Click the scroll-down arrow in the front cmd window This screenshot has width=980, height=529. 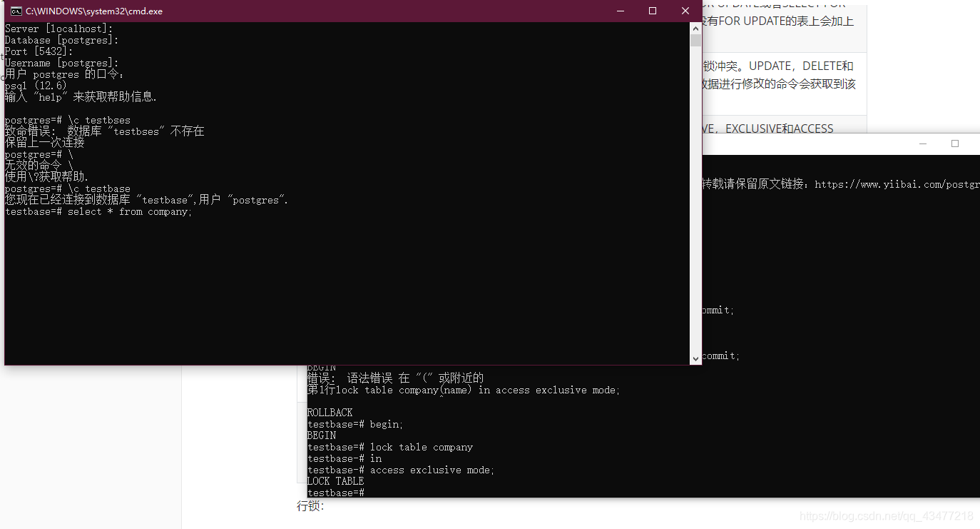click(x=695, y=359)
